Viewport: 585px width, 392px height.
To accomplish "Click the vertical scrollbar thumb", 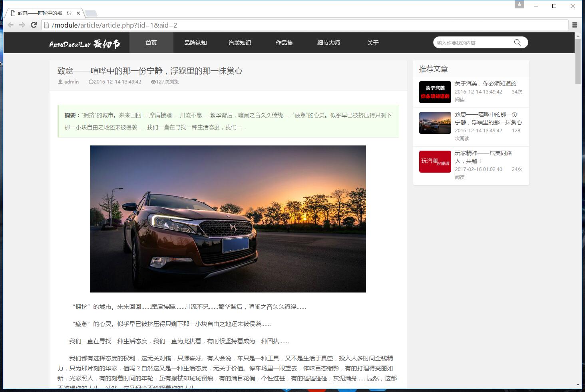I will 578,62.
